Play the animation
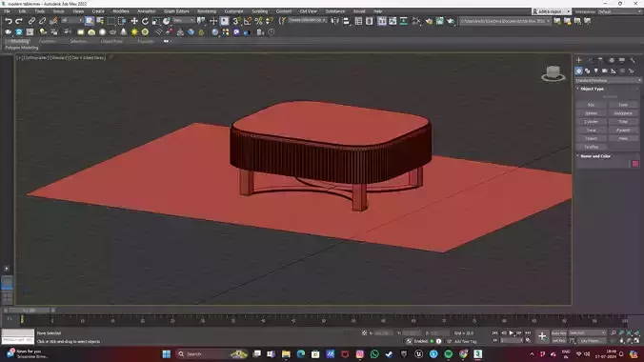 (512, 332)
